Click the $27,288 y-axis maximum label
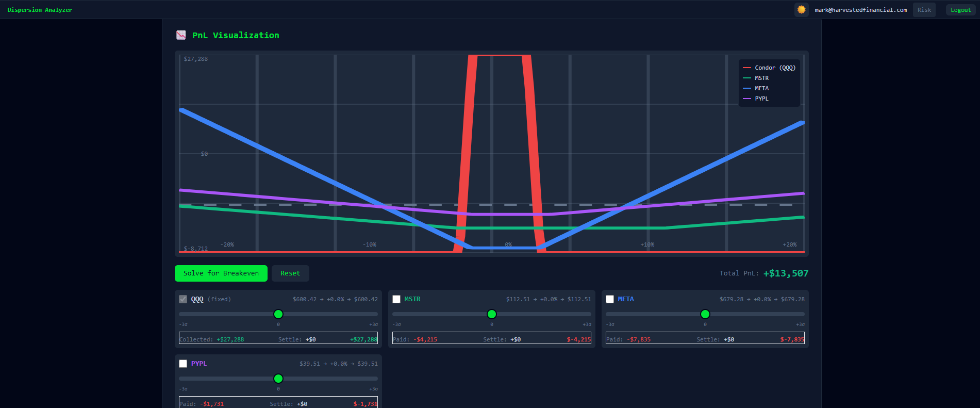 pos(196,59)
